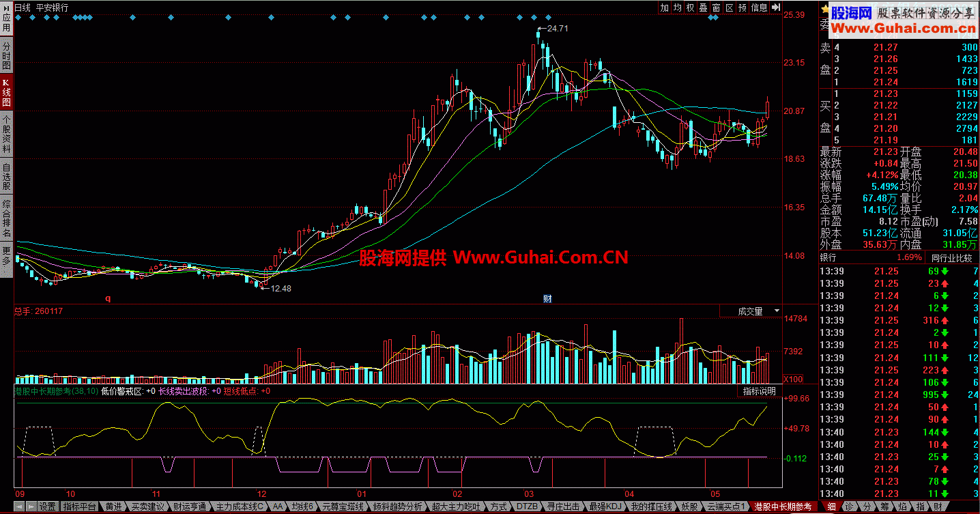Click the 加 overlay toolbar icon

tap(664, 8)
